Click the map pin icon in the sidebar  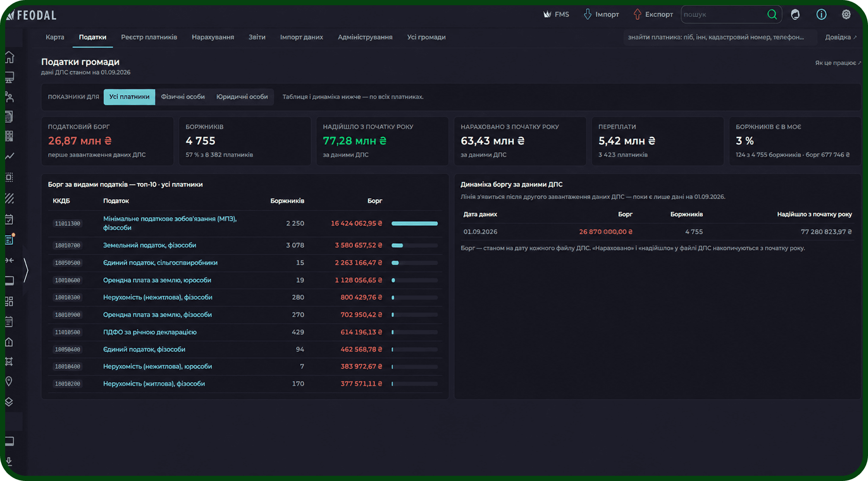(9, 381)
